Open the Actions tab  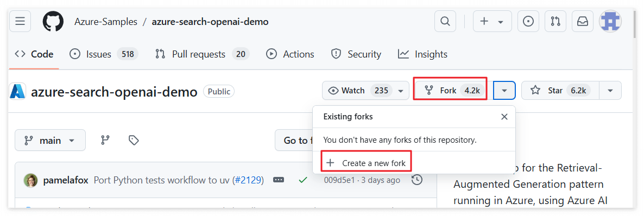(x=290, y=54)
